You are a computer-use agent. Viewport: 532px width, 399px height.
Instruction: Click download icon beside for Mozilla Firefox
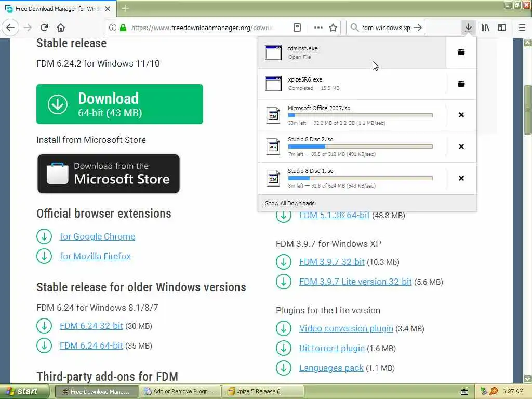click(44, 256)
